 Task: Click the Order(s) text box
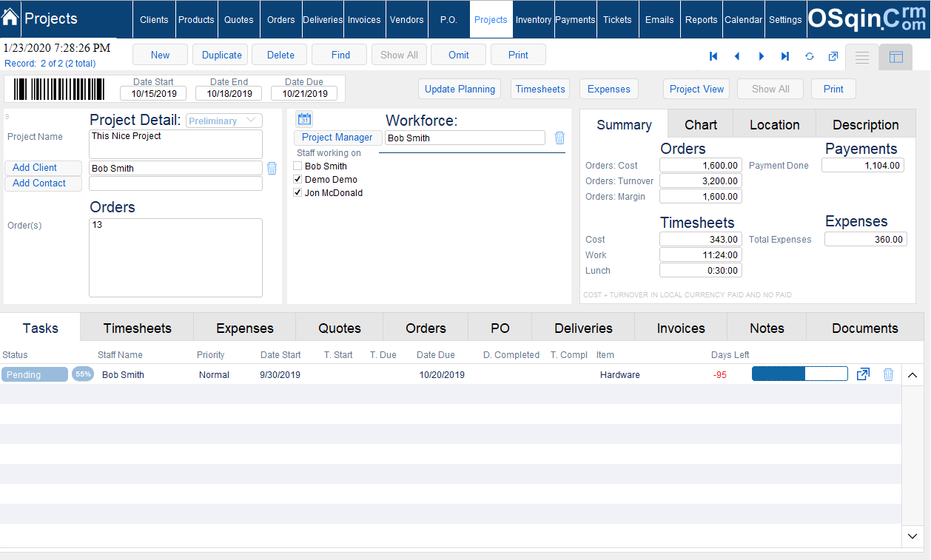click(x=175, y=257)
